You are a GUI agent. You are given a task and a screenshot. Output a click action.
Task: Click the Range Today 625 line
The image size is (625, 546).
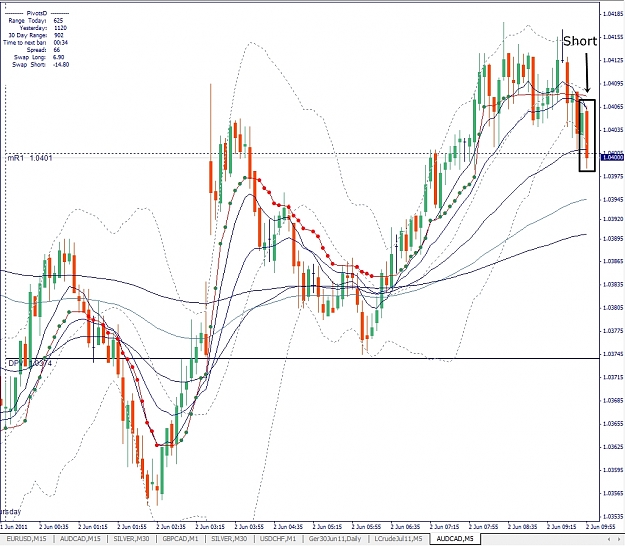(35, 20)
